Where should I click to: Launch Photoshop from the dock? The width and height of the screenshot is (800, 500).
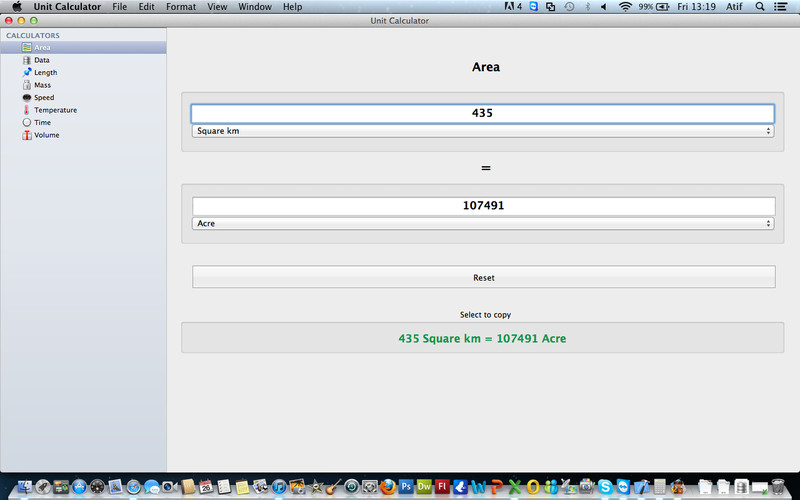pos(406,487)
